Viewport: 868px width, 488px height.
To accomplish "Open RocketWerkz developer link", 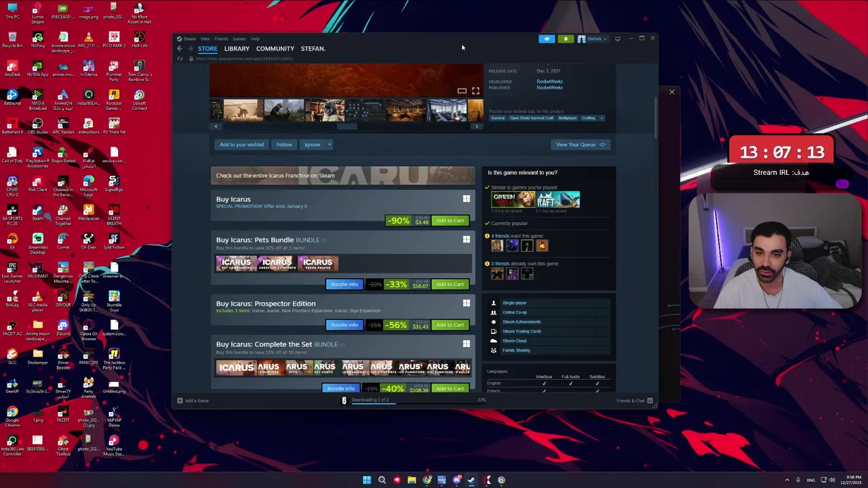I will (x=549, y=81).
